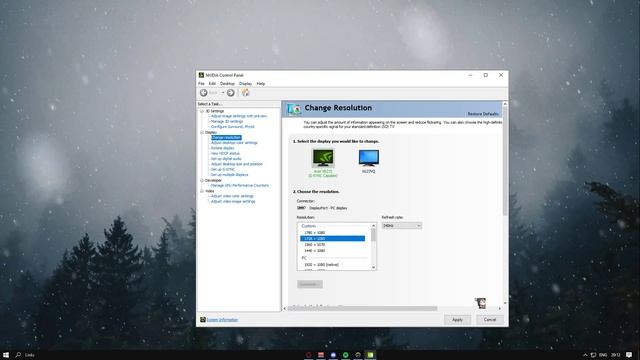Open the Display menu
Viewport: 640px width, 360px height.
coord(245,84)
